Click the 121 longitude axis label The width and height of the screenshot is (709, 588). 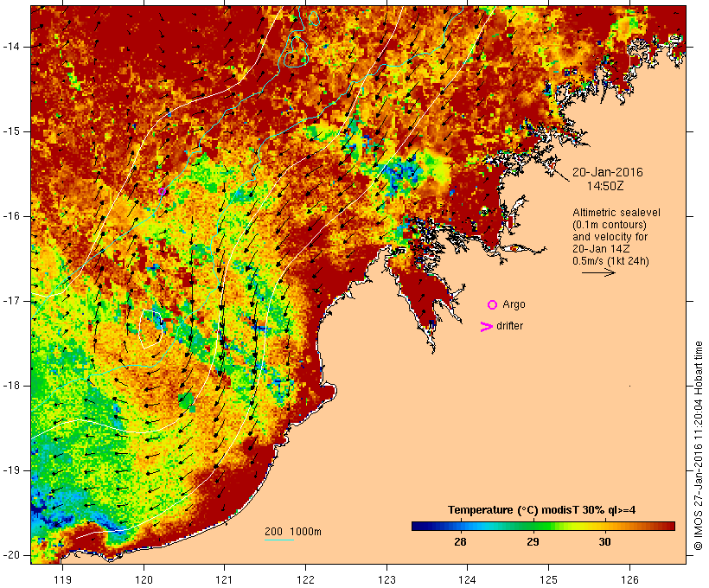pyautogui.click(x=224, y=579)
